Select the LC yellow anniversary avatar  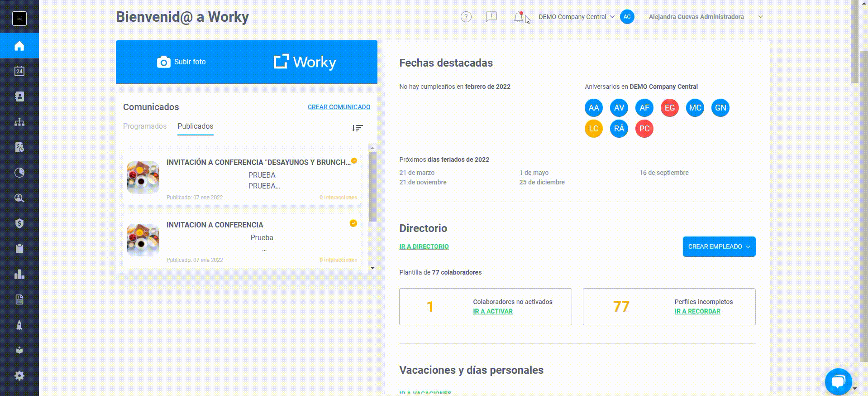[593, 129]
